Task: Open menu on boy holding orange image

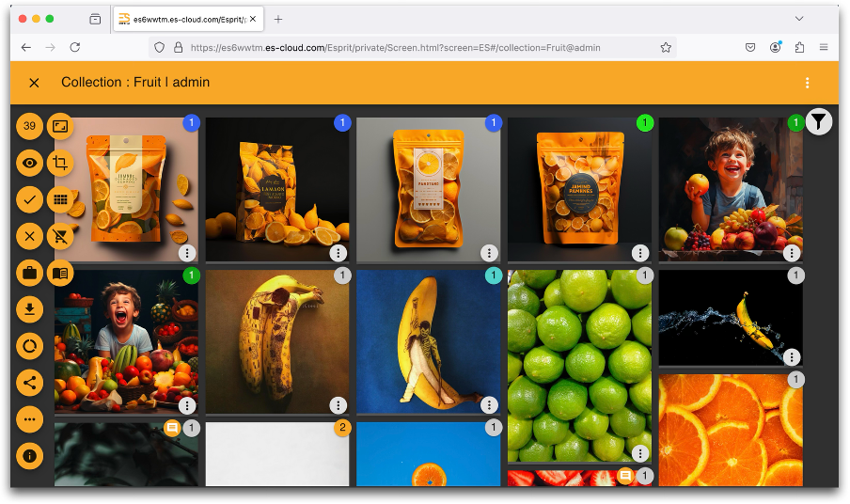Action: pos(792,253)
